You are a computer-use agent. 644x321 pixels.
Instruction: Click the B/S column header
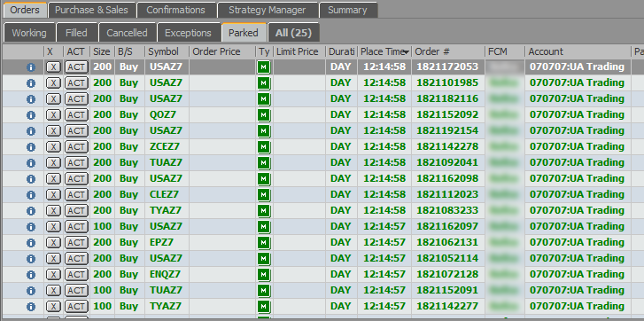click(129, 51)
